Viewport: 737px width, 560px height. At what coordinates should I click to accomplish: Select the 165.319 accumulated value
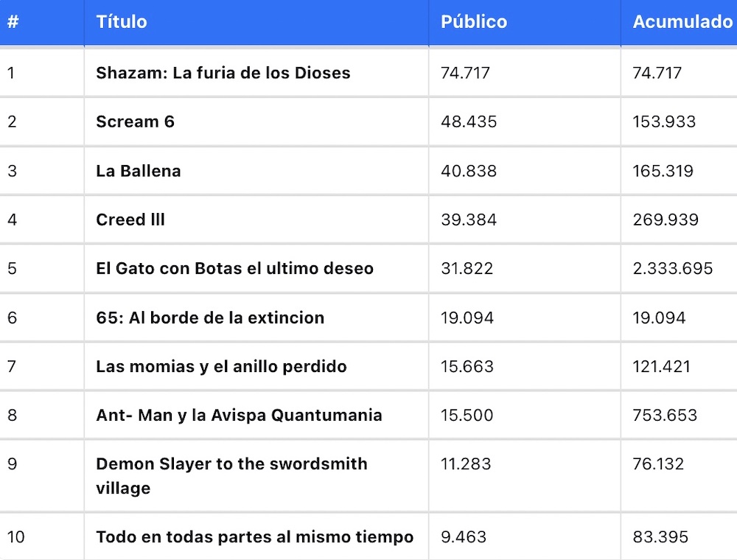tap(663, 171)
